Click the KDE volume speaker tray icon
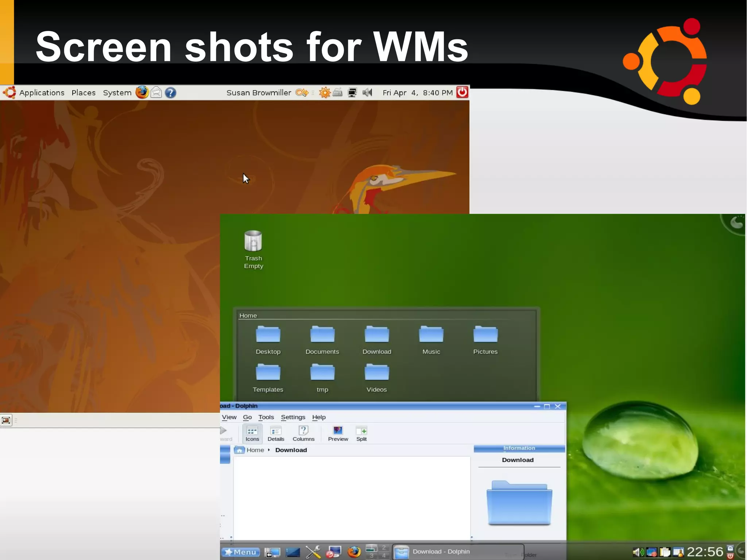This screenshot has width=747, height=560. (x=638, y=552)
